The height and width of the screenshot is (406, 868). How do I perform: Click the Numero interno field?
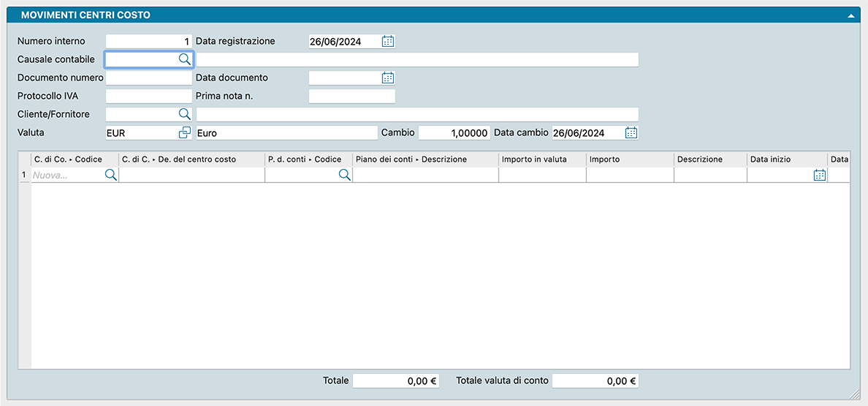tap(148, 42)
